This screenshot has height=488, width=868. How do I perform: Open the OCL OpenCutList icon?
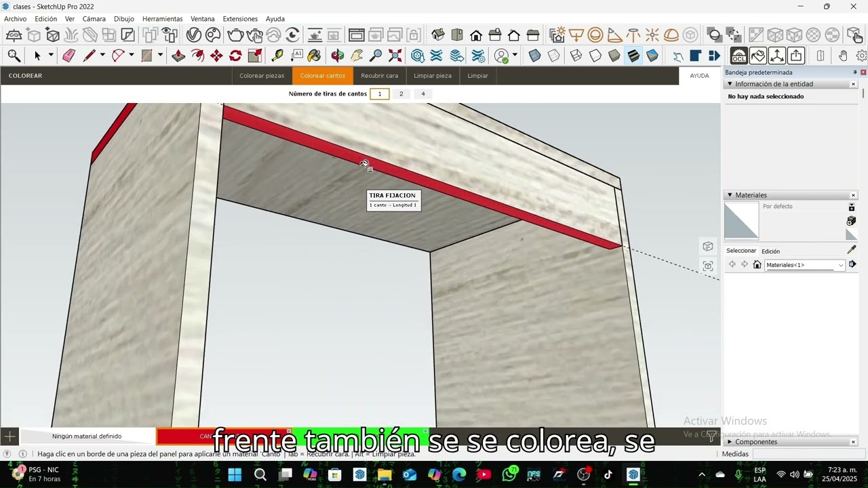click(739, 56)
